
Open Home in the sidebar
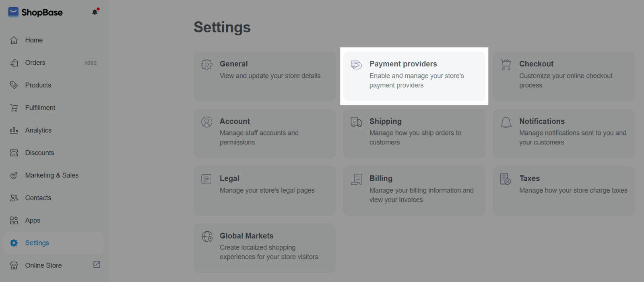point(34,40)
